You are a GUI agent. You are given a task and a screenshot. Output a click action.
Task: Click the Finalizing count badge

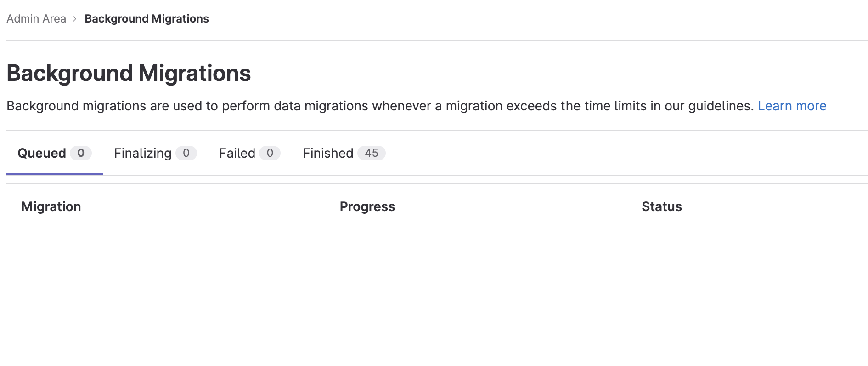(x=186, y=153)
